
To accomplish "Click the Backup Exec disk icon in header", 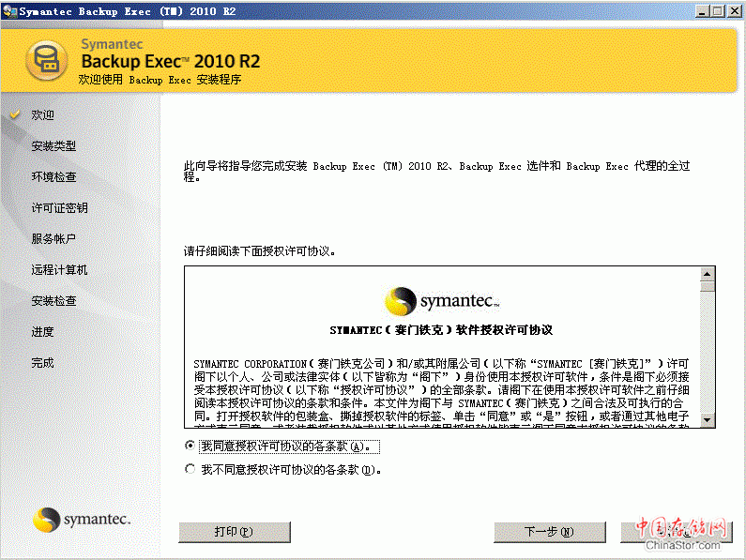I will pos(44,60).
